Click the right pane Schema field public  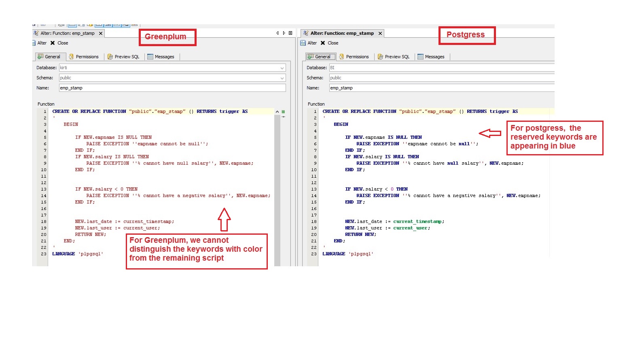pyautogui.click(x=442, y=78)
